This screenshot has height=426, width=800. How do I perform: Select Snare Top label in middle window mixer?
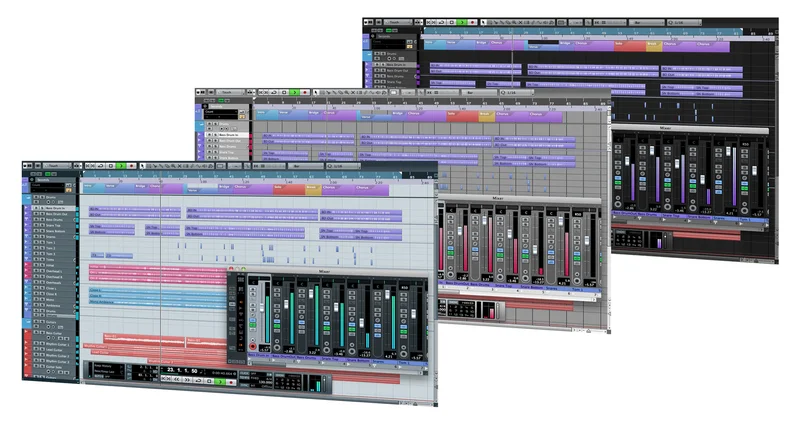[504, 286]
